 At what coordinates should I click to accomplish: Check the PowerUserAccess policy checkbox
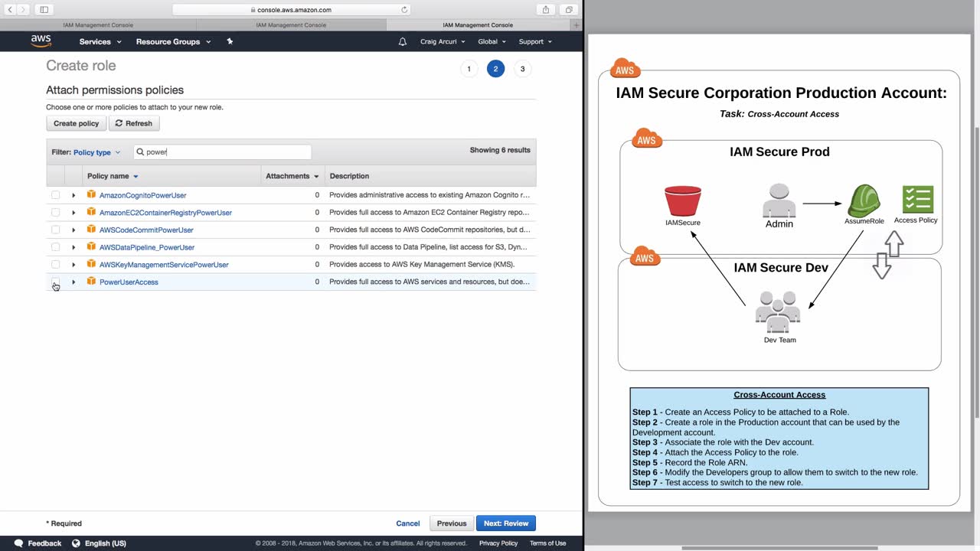pos(55,282)
